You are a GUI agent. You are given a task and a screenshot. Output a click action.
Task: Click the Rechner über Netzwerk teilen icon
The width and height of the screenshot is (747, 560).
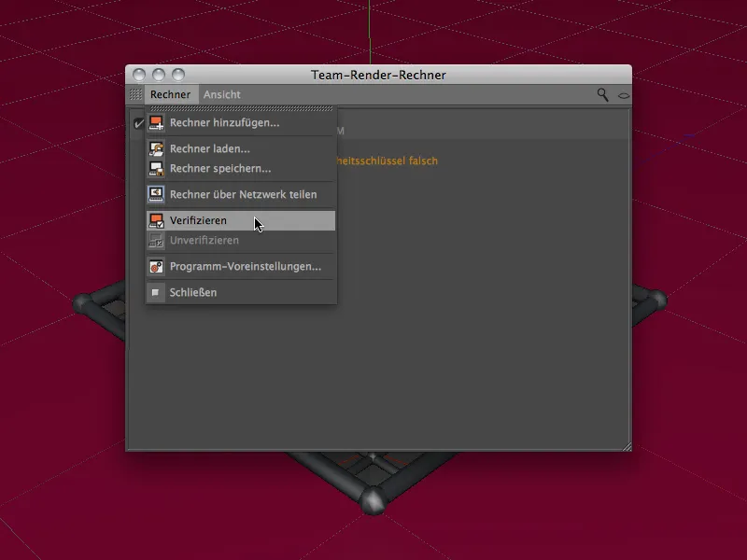point(156,194)
